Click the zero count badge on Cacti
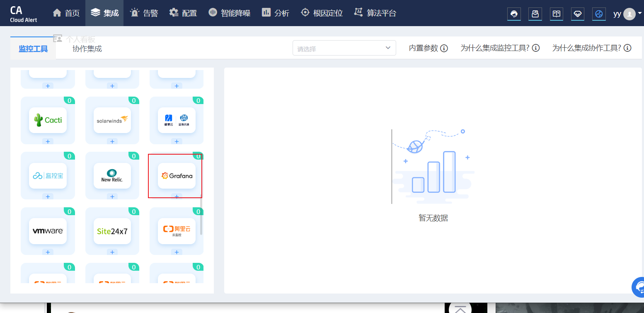Screen dimensions: 644x313 70,101
